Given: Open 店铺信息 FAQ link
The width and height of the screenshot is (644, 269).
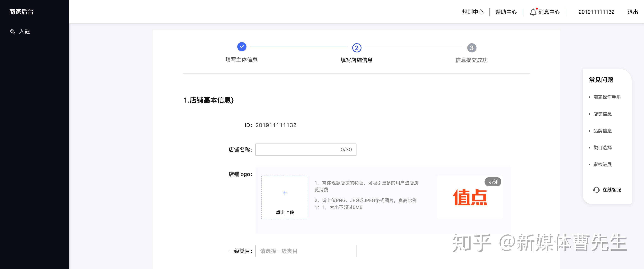Looking at the screenshot, I should tap(602, 114).
